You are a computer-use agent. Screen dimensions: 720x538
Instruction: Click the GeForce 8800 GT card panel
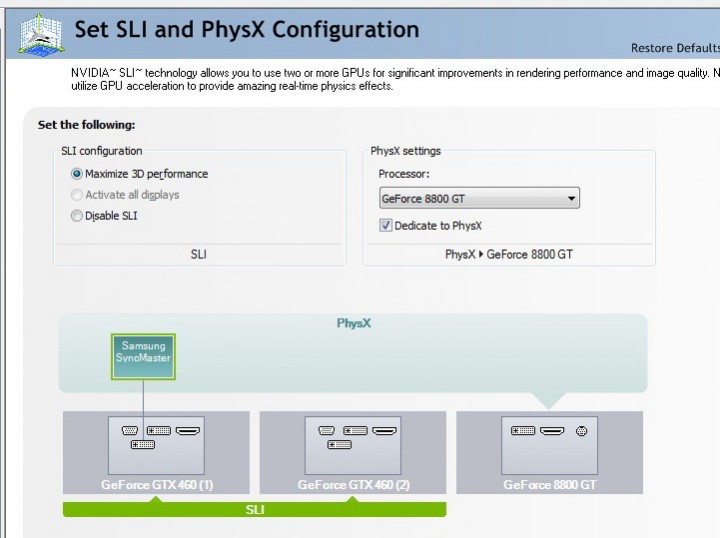(549, 452)
